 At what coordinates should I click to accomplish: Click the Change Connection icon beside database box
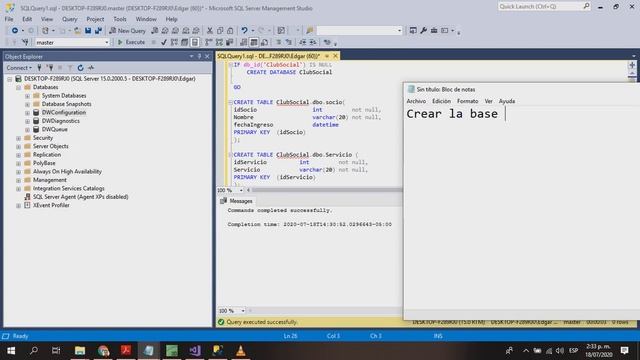click(25, 42)
